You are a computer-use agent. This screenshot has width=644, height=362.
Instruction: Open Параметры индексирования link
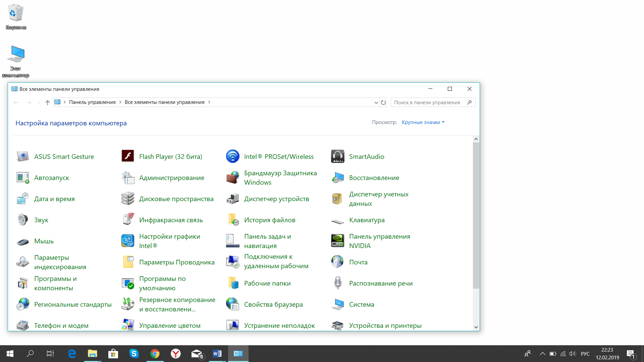tap(60, 262)
